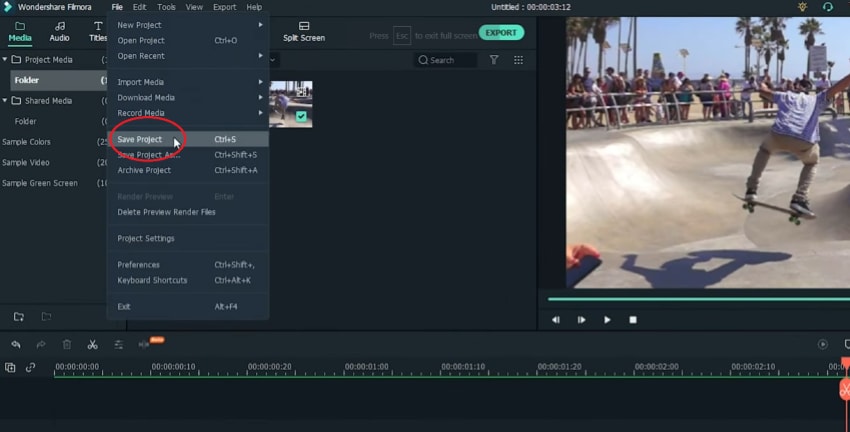Select the skateboard clip thumbnail
Viewport: 850px width, 432px height.
(291, 104)
